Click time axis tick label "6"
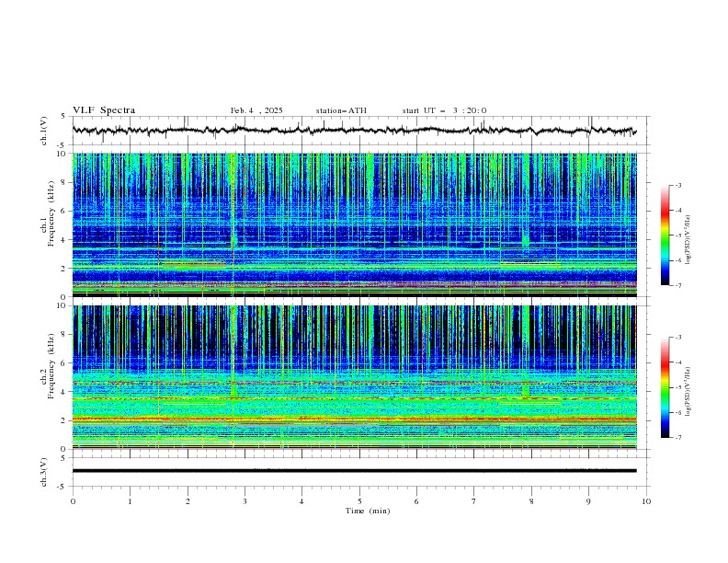 [x=416, y=501]
